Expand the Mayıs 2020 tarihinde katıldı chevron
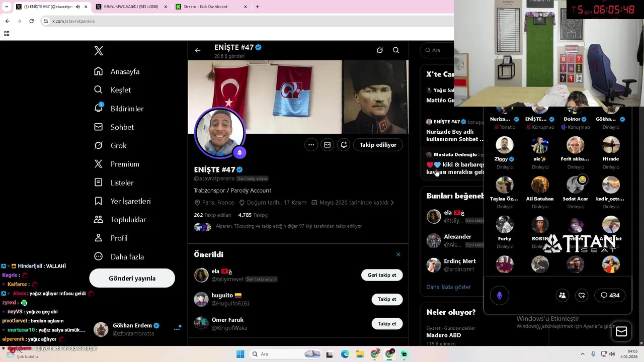The height and width of the screenshot is (362, 644). (392, 203)
